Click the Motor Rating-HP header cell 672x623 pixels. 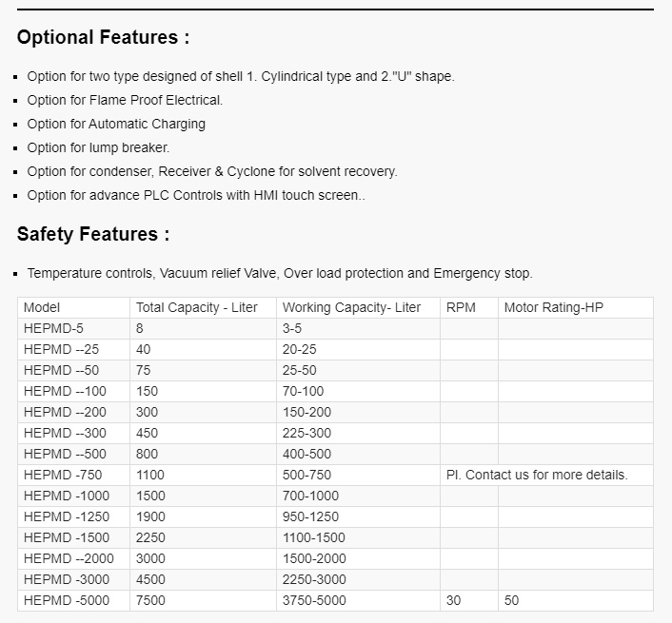click(x=553, y=308)
